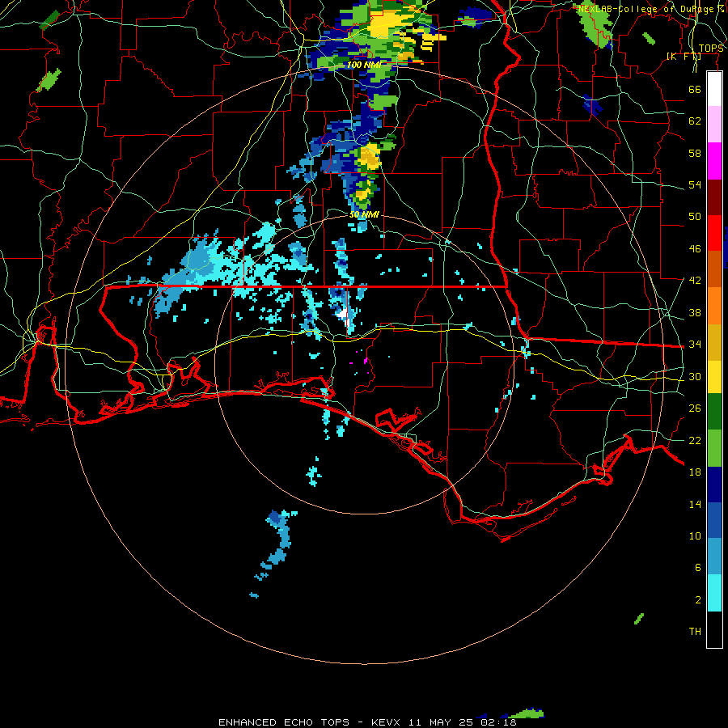Click the gold 34-38 kft legend swatch
This screenshot has height=728, width=728.
[x=714, y=342]
